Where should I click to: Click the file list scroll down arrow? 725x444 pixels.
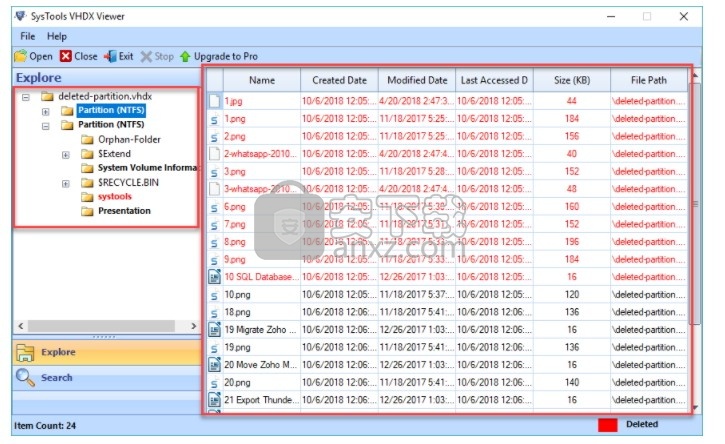(695, 408)
